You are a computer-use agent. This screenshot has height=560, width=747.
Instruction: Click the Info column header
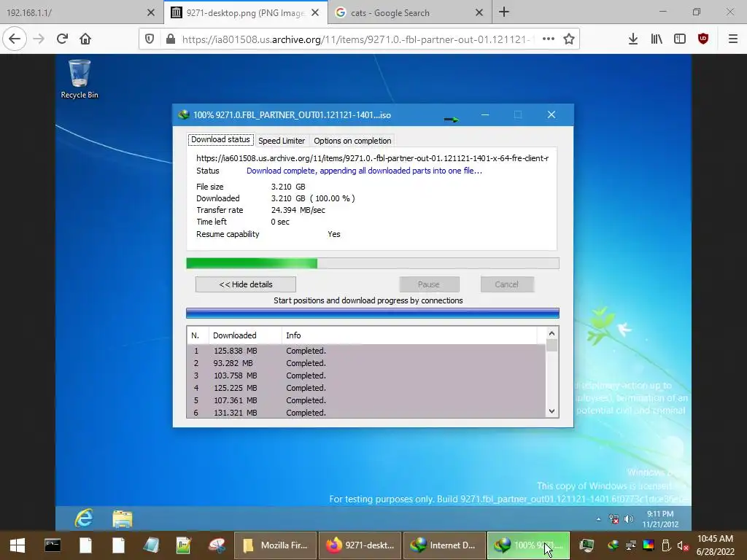[410, 335]
